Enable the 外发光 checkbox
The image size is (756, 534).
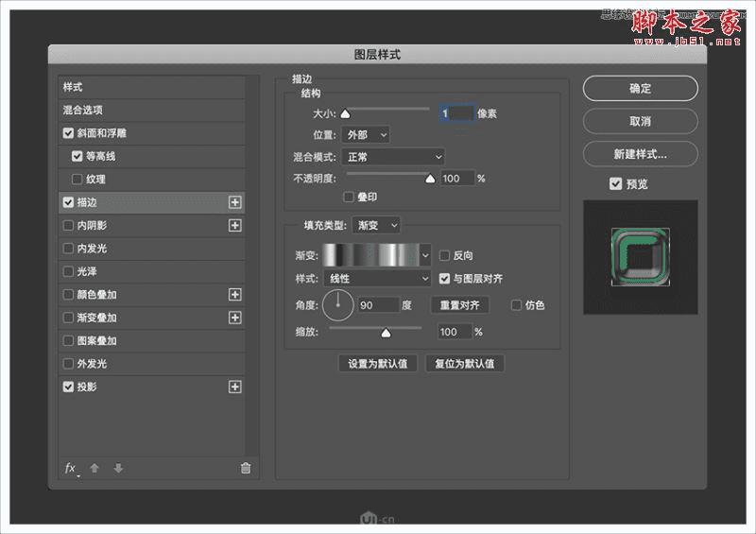(x=68, y=364)
